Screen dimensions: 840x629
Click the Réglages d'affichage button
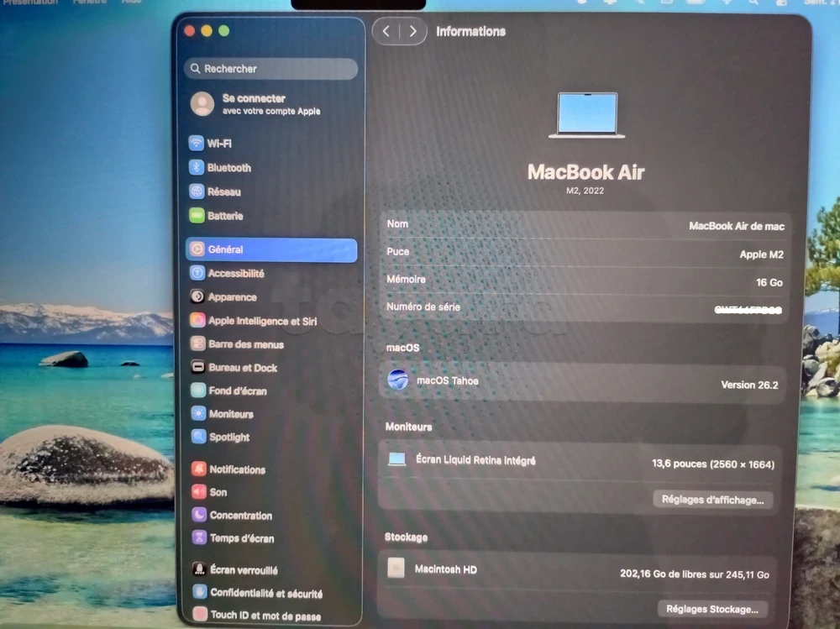point(712,500)
